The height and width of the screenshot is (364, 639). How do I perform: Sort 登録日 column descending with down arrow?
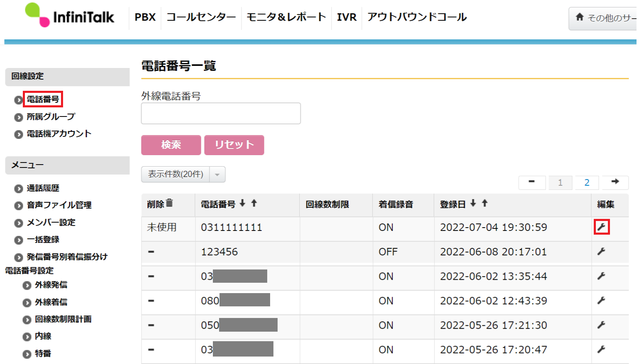pyautogui.click(x=473, y=203)
